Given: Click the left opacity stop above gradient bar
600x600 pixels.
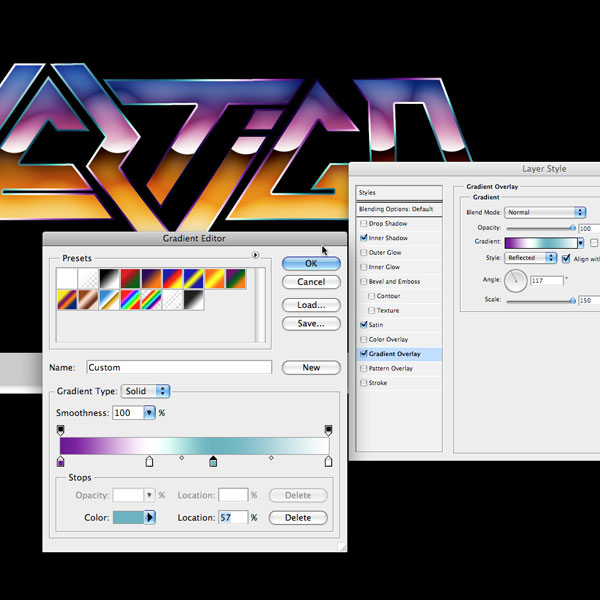Looking at the screenshot, I should [x=61, y=430].
